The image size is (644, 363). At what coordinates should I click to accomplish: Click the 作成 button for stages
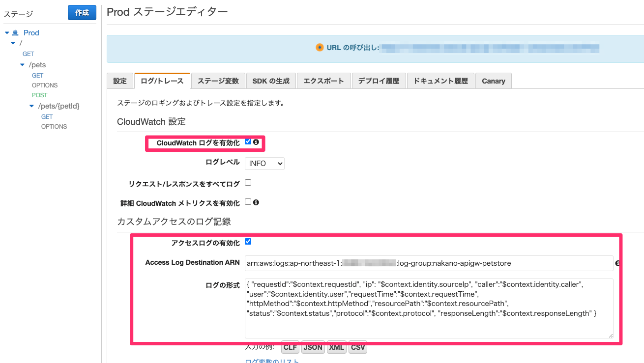[x=82, y=13]
